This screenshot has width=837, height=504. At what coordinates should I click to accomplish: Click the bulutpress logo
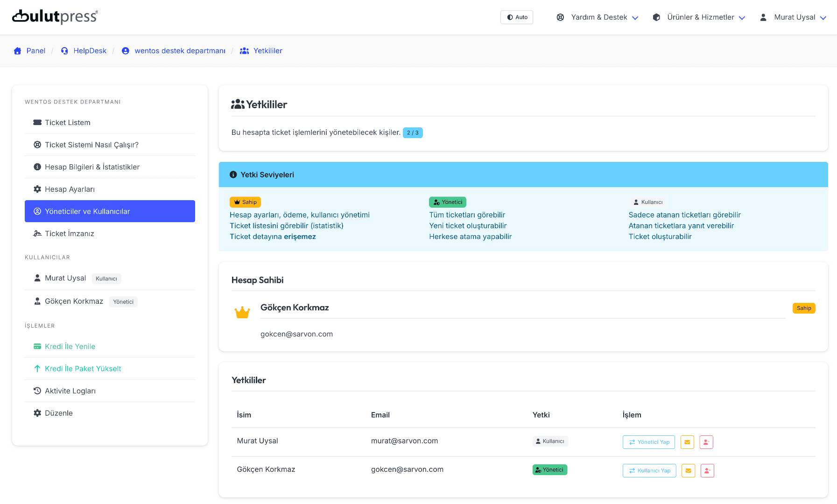(x=55, y=17)
